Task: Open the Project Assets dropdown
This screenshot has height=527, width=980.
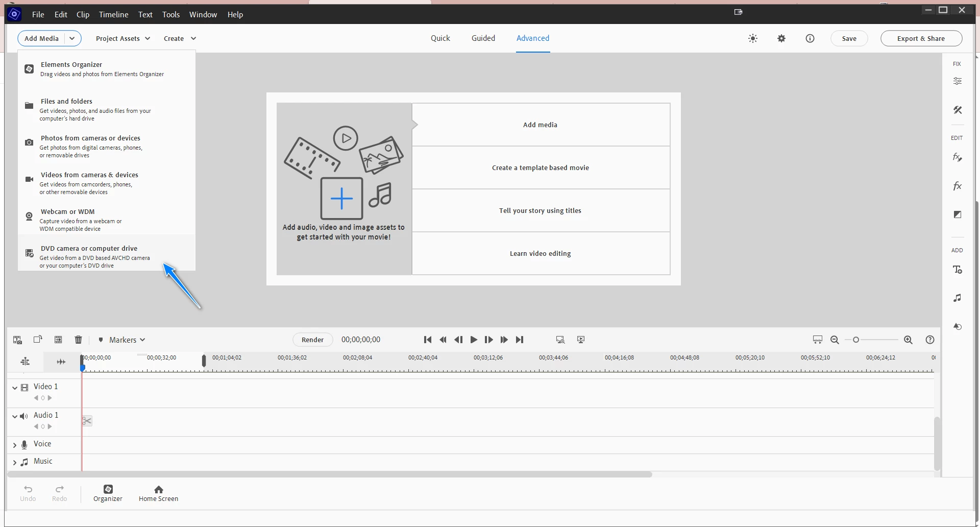Action: (x=122, y=38)
